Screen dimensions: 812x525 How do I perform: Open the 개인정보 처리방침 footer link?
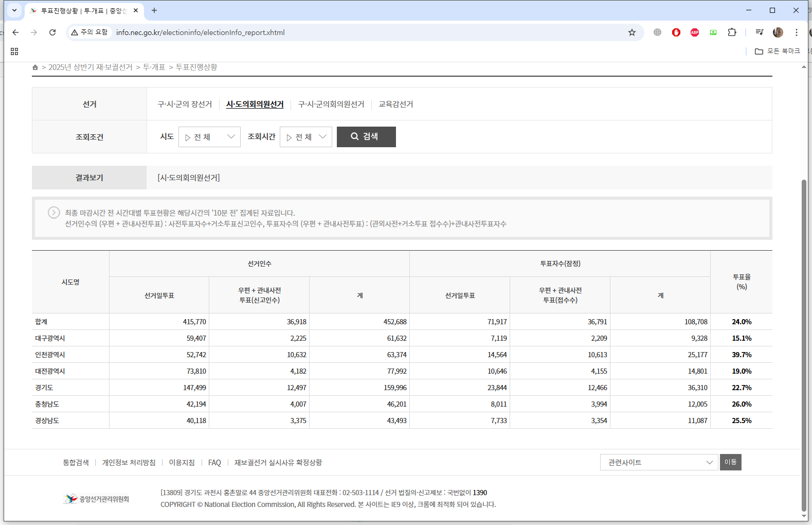[129, 463]
